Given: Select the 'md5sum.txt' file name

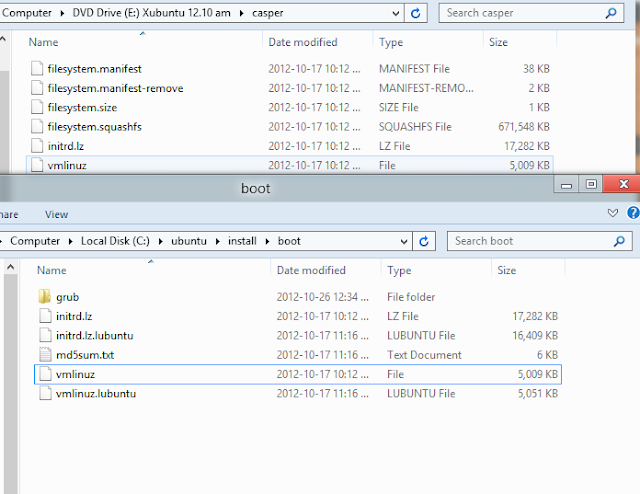Looking at the screenshot, I should pyautogui.click(x=85, y=355).
